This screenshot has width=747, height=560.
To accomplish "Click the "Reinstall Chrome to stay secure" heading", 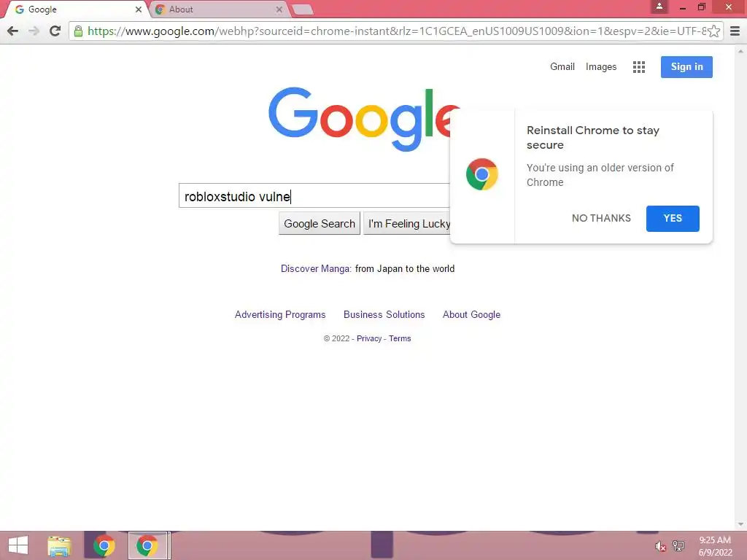I will (592, 138).
